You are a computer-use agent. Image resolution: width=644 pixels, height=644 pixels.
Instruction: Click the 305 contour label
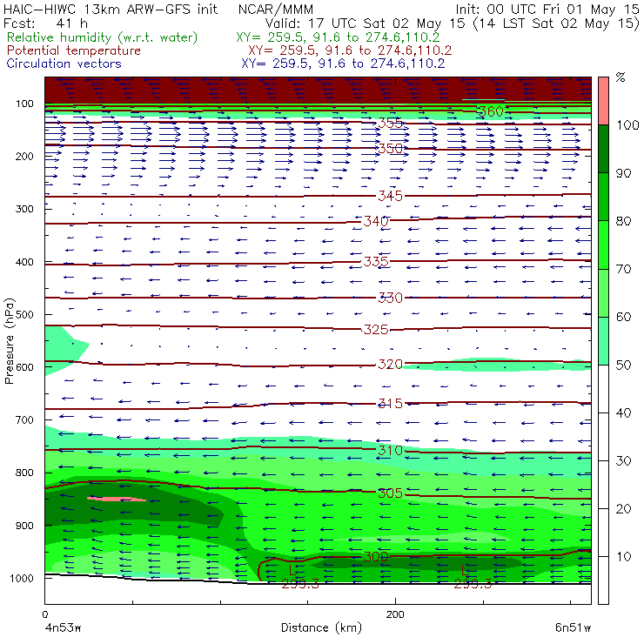tap(390, 493)
